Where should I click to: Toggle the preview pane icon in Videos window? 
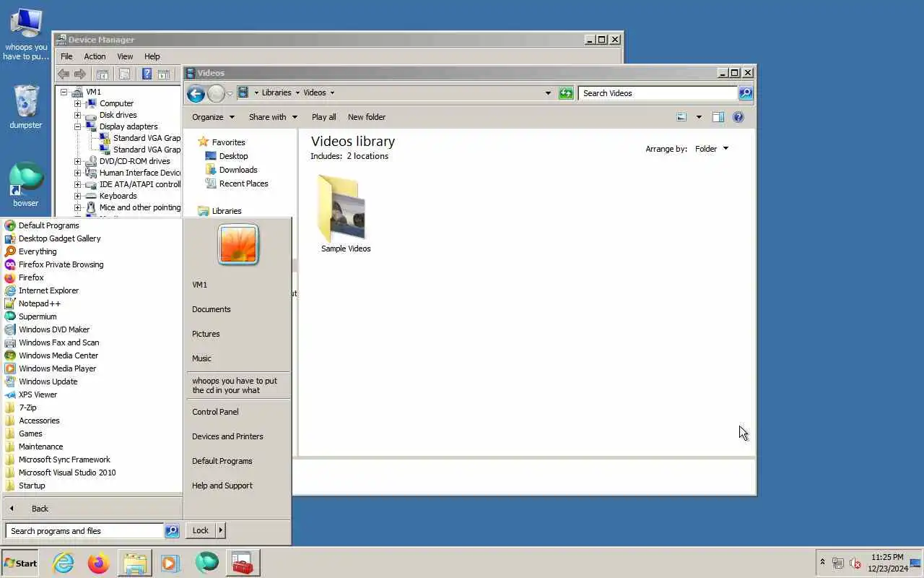coord(718,117)
